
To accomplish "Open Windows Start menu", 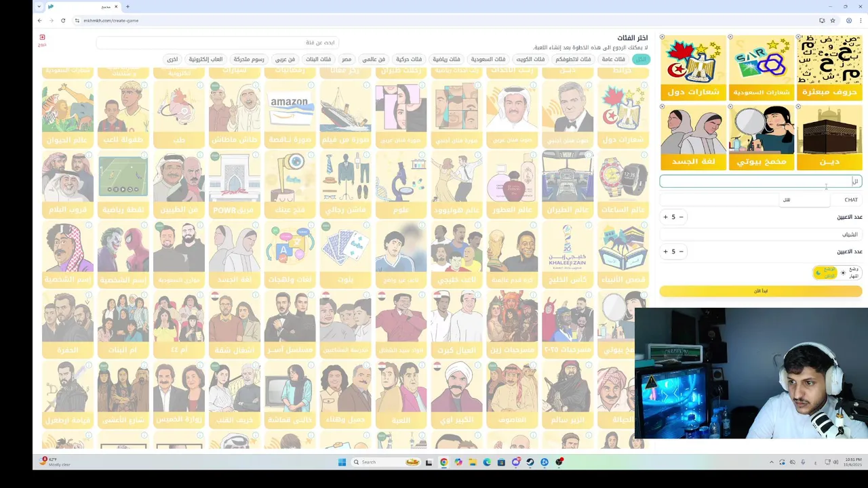I will [x=342, y=462].
